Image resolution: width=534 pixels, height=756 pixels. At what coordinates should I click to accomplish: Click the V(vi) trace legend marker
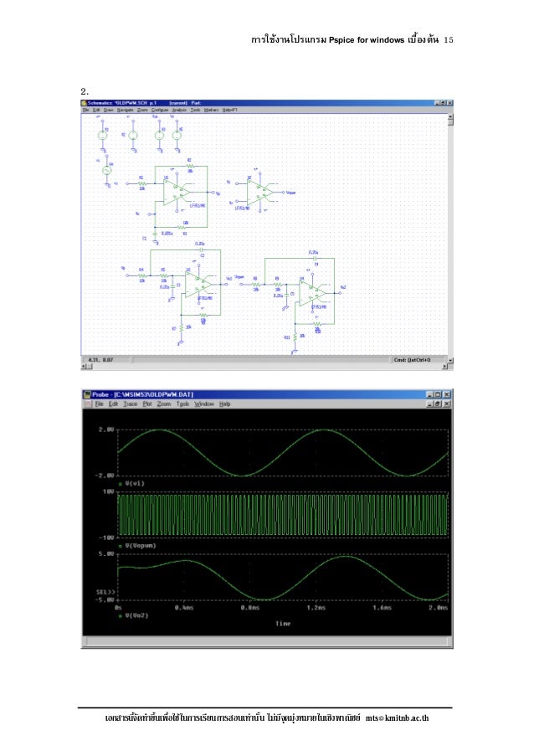click(x=120, y=484)
